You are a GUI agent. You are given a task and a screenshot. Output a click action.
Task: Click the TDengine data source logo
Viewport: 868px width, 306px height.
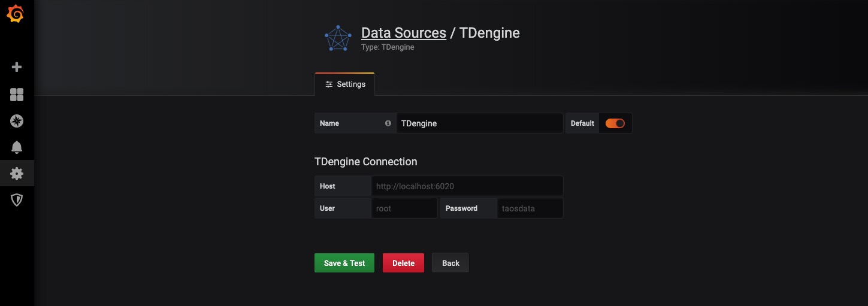tap(338, 38)
